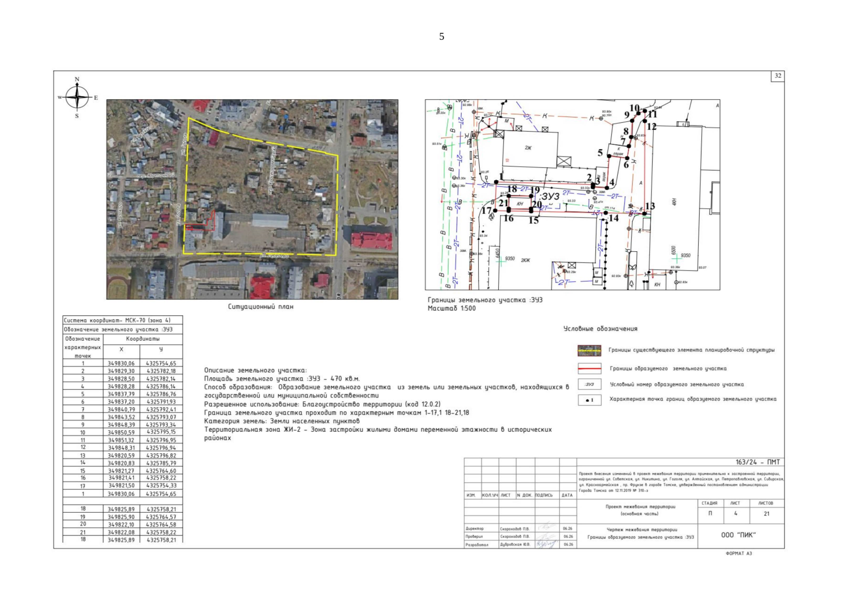Viewport: 868px width, 614px height.
Task: Click the 'Координаты' column header
Action: 143,339
